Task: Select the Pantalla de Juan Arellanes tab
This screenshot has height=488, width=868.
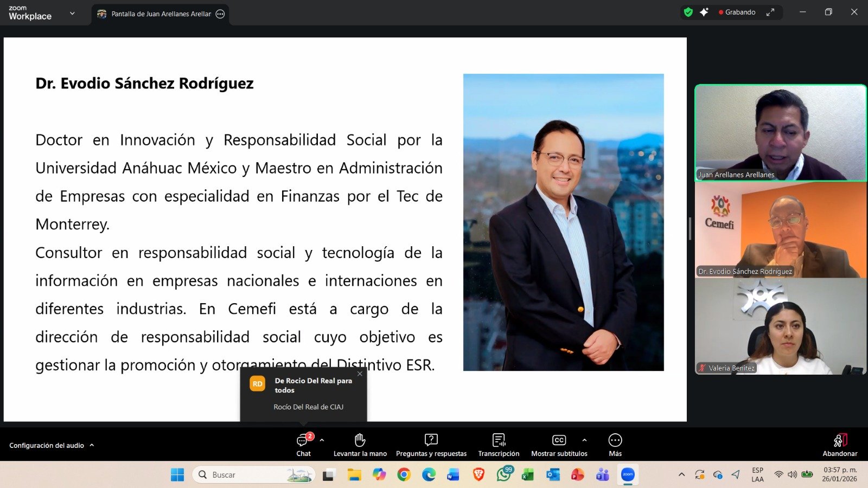Action: (161, 14)
